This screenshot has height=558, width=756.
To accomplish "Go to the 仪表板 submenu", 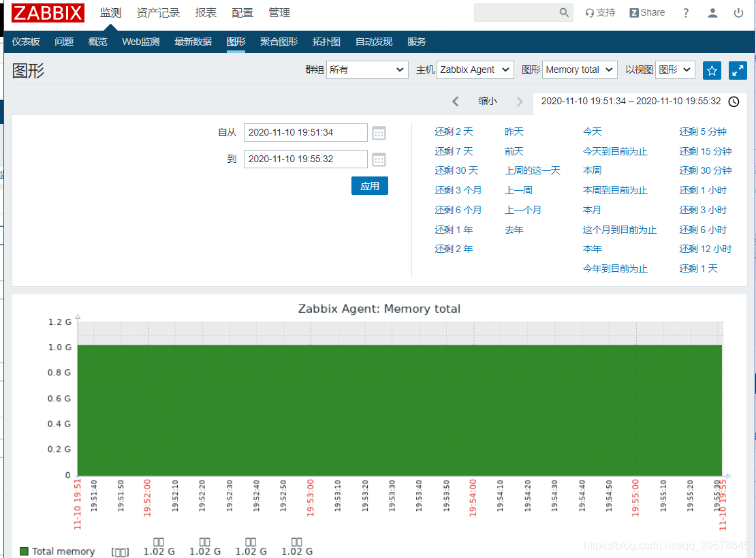I will [26, 42].
